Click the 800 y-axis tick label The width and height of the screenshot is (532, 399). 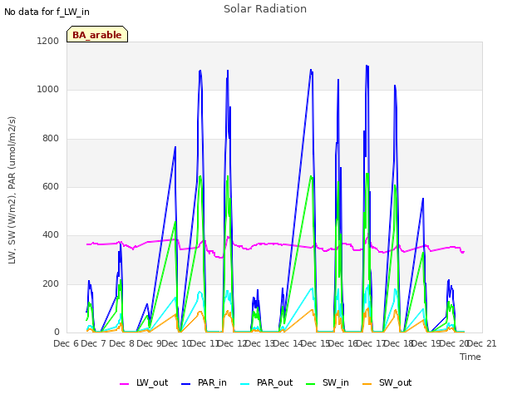51,139
